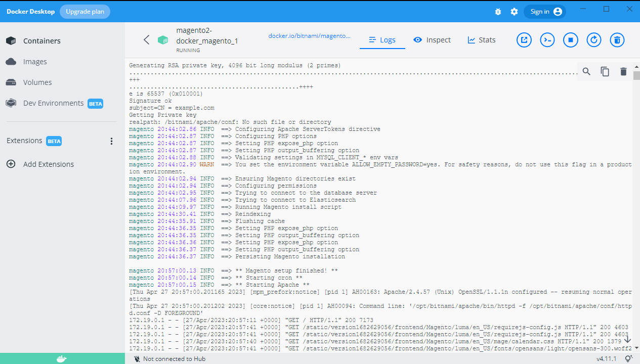Switch to the Inspect tab
The image size is (640, 364).
click(x=432, y=39)
